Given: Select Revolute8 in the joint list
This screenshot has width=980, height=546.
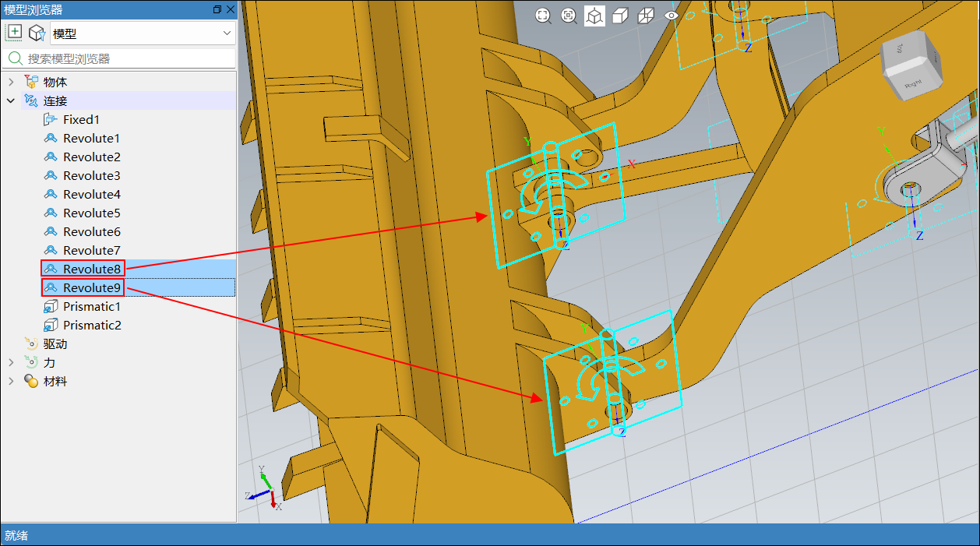Looking at the screenshot, I should pos(92,269).
